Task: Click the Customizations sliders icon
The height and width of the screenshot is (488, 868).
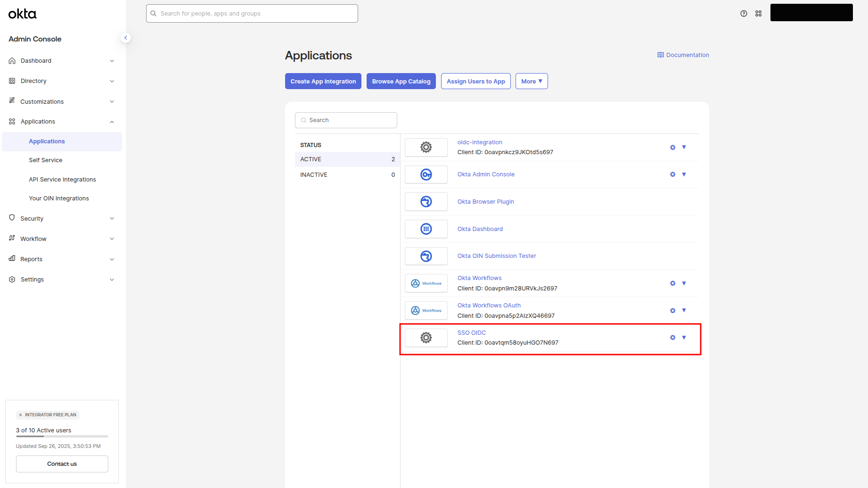Action: coord(12,101)
